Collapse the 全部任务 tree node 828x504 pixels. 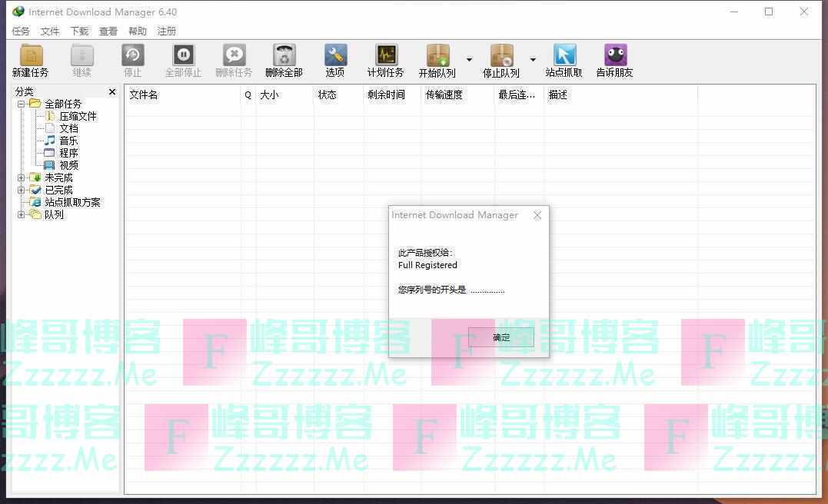22,104
